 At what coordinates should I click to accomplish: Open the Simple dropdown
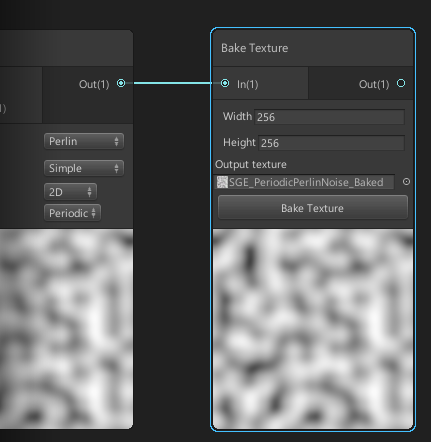click(x=84, y=168)
